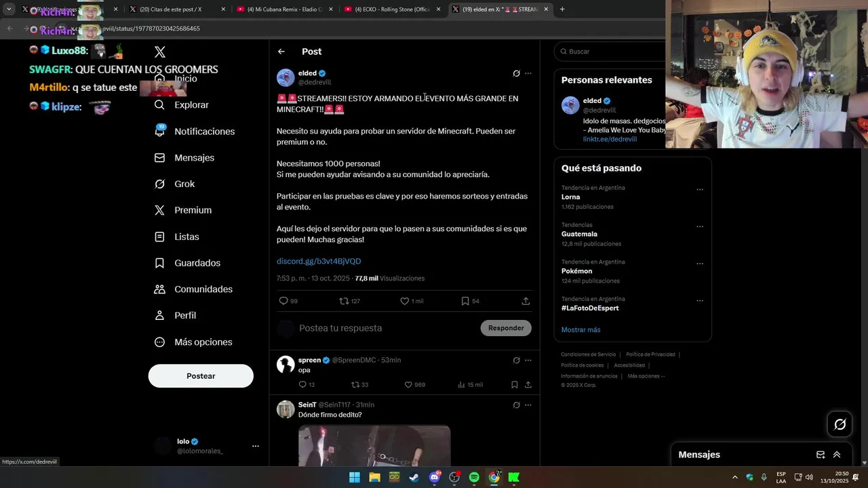This screenshot has width=868, height=488.
Task: Click Windows Start button
Action: click(x=355, y=478)
